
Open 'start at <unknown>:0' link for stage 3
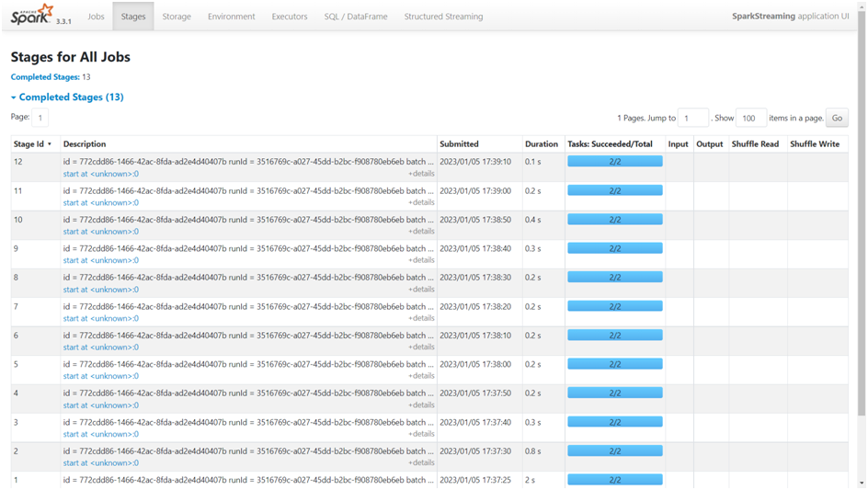101,434
